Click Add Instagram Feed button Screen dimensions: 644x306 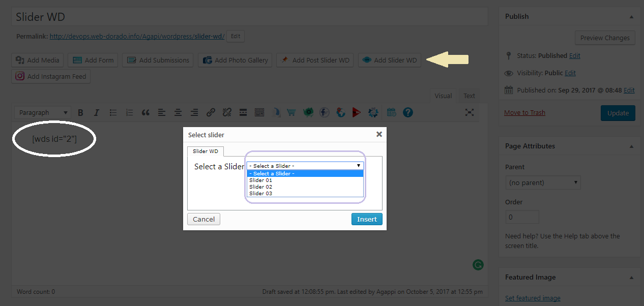(x=51, y=76)
